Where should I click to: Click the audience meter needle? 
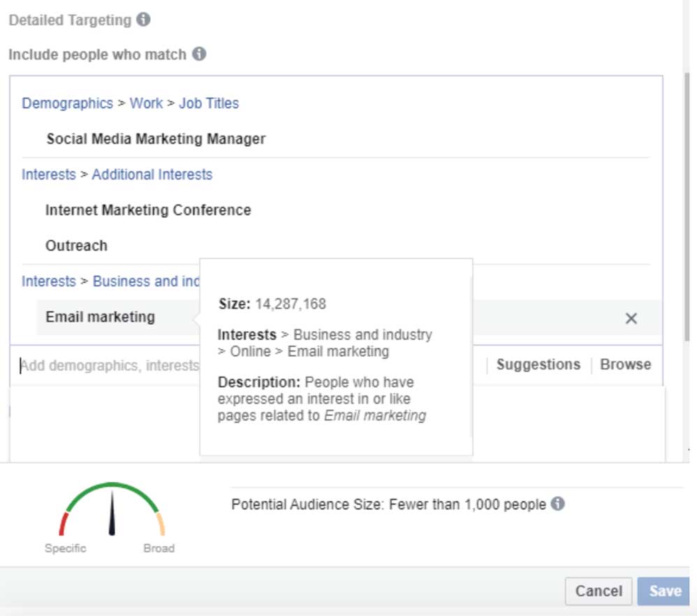click(x=112, y=513)
